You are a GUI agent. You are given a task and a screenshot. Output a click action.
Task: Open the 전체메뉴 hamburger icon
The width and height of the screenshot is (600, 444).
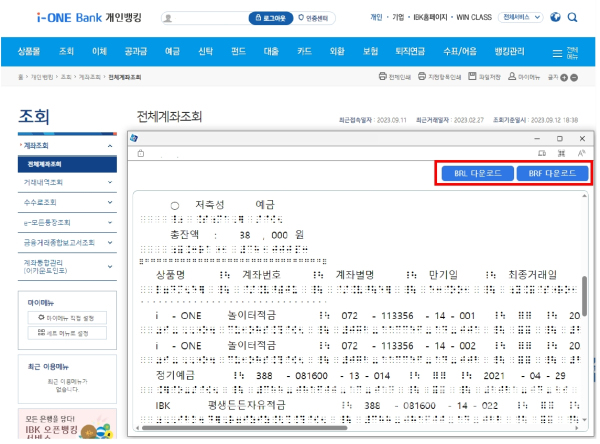(557, 53)
